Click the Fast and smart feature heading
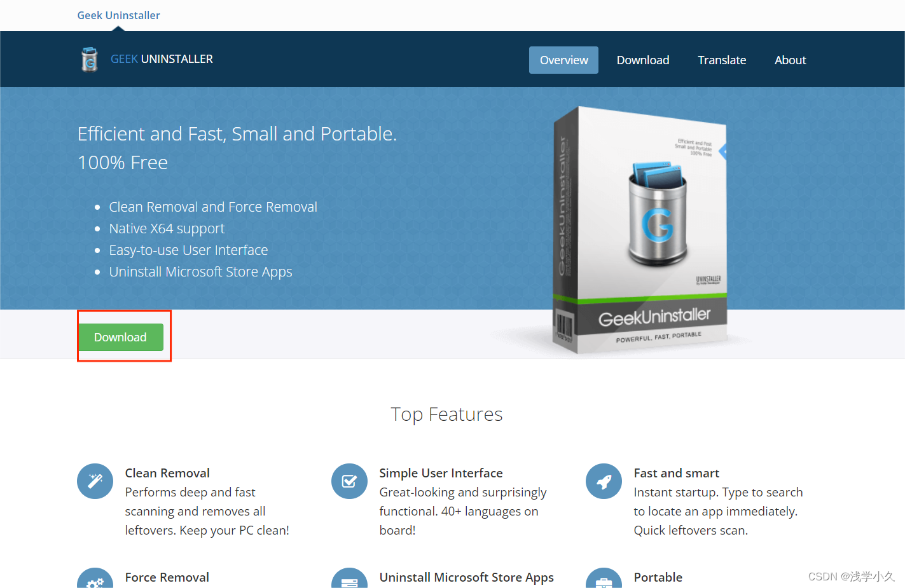Image resolution: width=905 pixels, height=588 pixels. [677, 473]
